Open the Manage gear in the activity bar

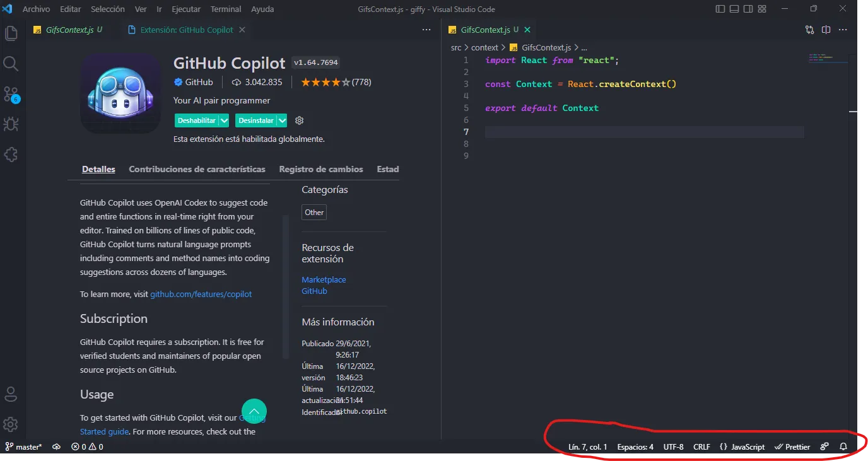11,424
